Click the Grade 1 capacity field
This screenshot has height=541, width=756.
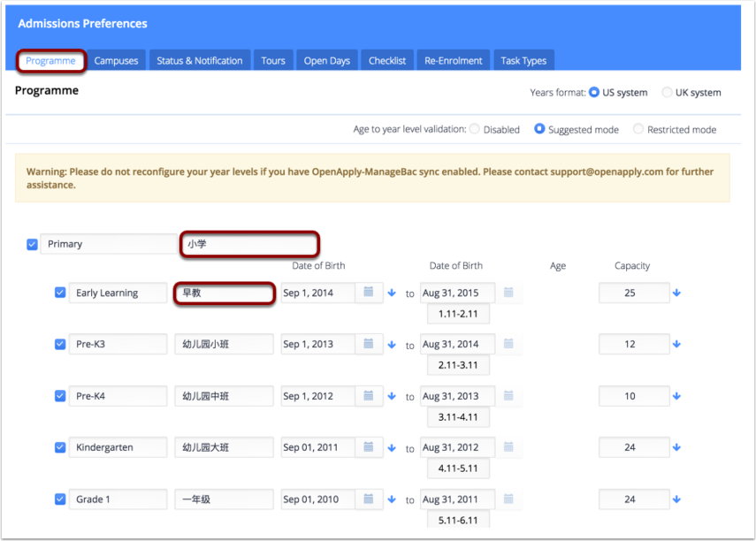pyautogui.click(x=633, y=499)
